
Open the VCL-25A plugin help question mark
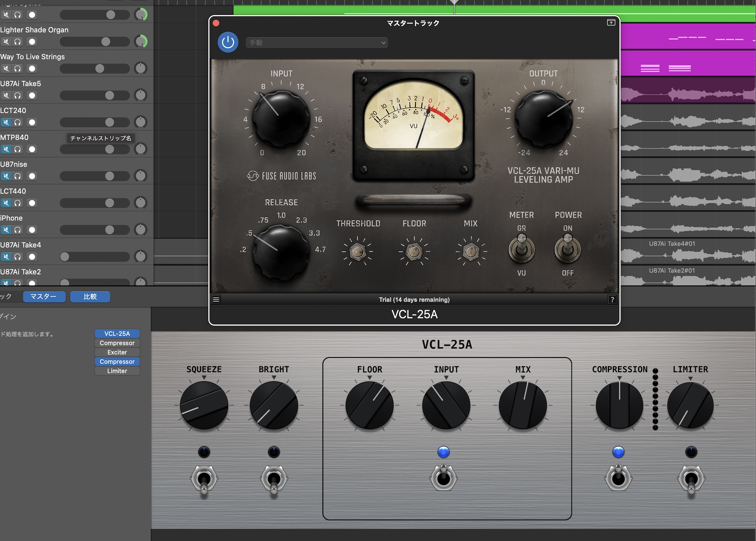[x=612, y=300]
